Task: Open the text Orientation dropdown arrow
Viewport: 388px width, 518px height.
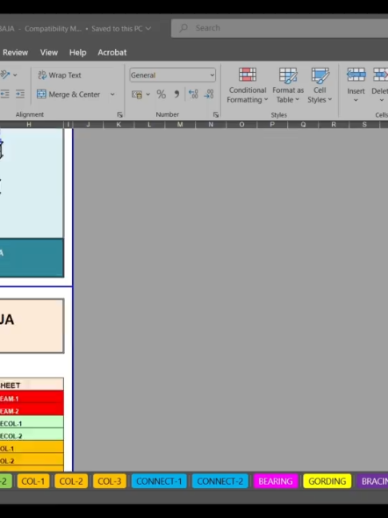Action: [x=15, y=75]
